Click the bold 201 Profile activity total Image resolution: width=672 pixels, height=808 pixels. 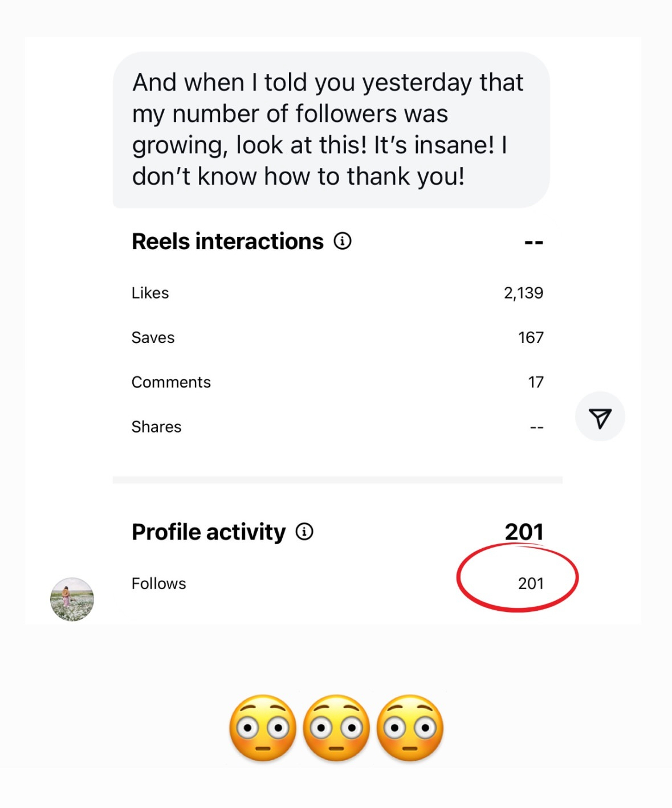click(x=524, y=532)
